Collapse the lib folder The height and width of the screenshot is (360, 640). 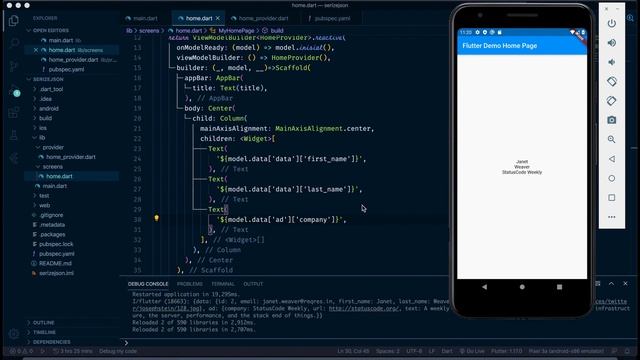point(42,138)
